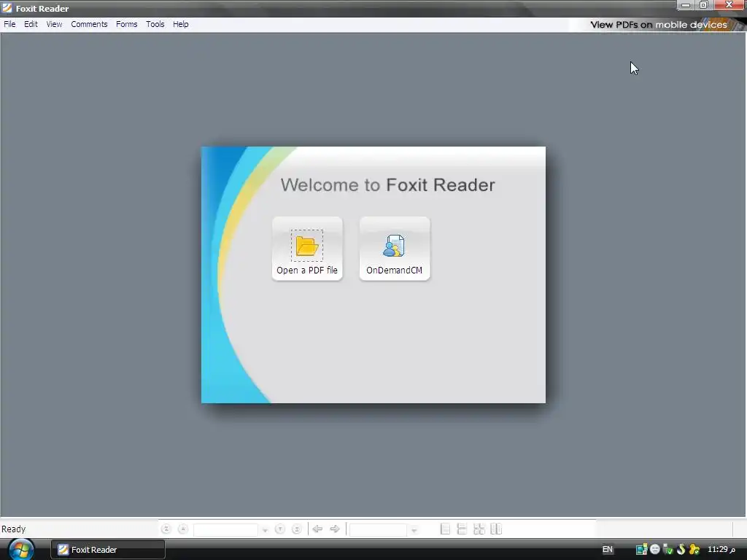Click the page number input field
Screen dimensions: 747x560
226,529
